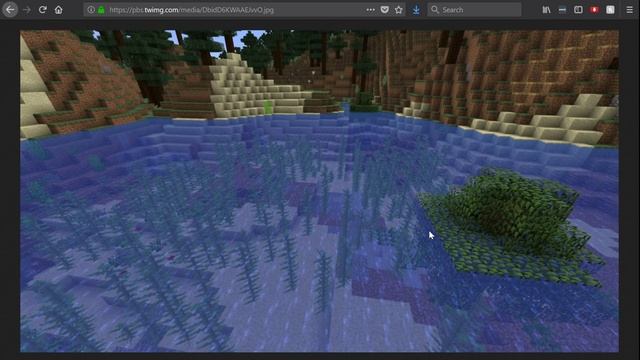Click the green secure connection padlock
Viewport: 640px width, 360px height.
tap(101, 10)
